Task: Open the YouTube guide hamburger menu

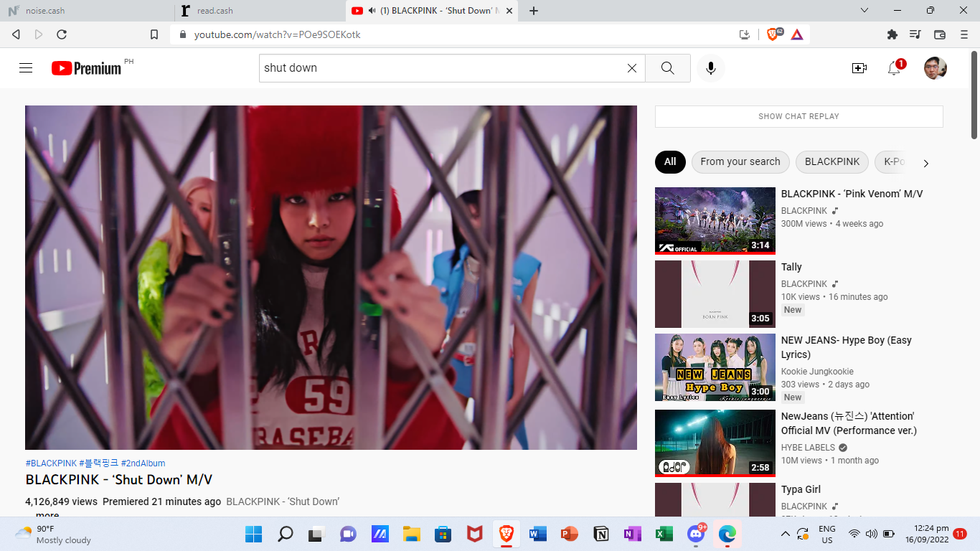Action: coord(26,68)
